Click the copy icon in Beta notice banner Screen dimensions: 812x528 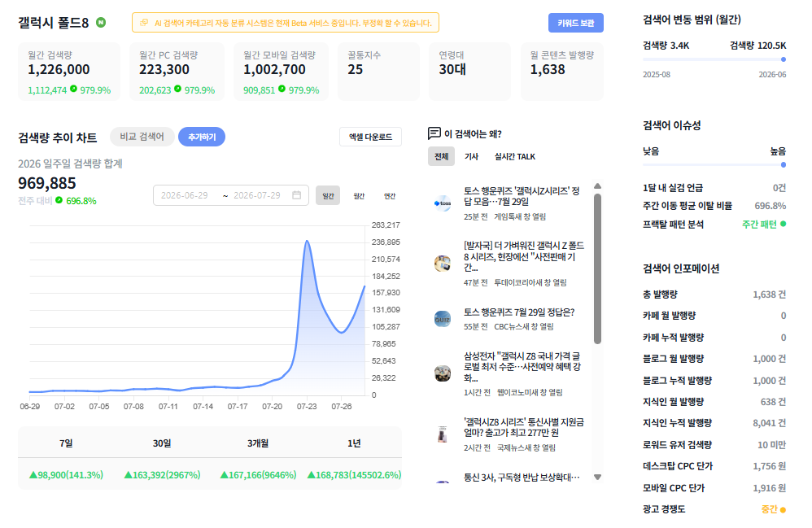coord(145,23)
